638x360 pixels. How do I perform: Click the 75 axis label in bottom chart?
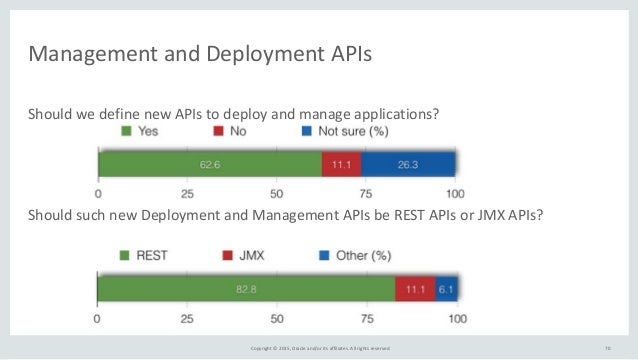pos(367,319)
